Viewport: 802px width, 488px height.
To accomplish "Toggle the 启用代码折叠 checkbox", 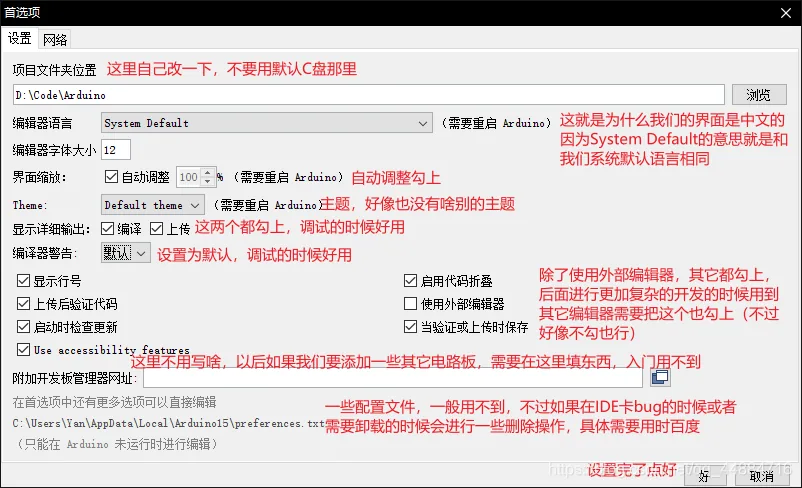I will pyautogui.click(x=410, y=280).
